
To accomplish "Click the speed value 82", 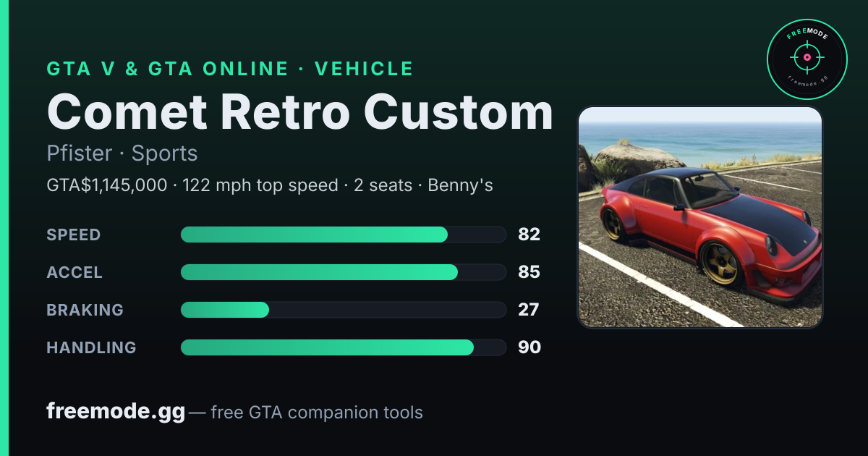I will (529, 235).
